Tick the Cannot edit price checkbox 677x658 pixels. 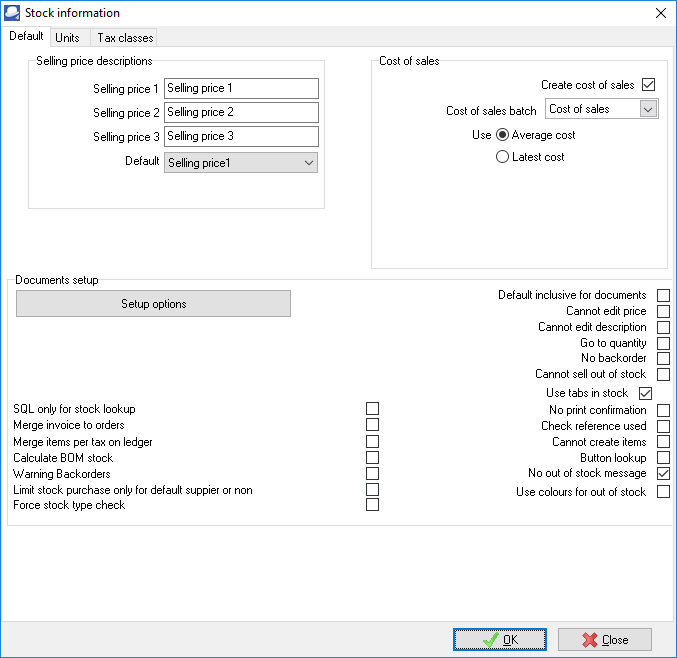[664, 311]
